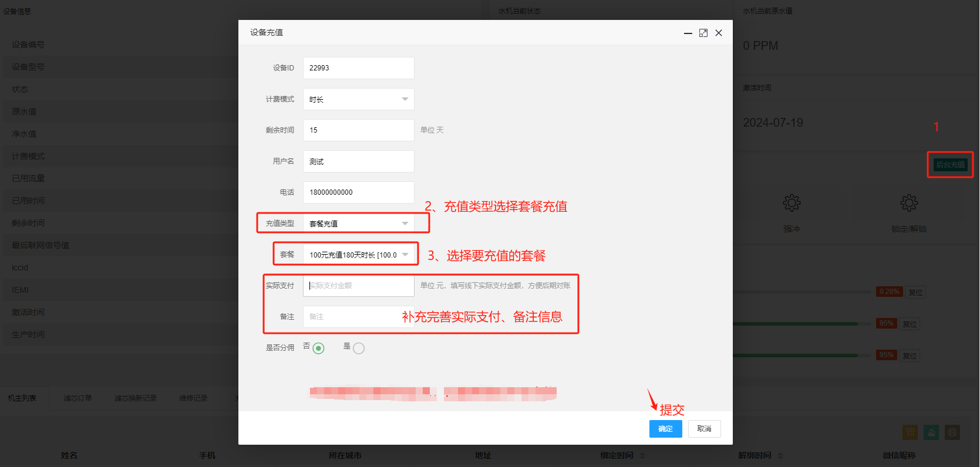
Task: Click the 设备ID field containing 22993
Action: [x=359, y=68]
